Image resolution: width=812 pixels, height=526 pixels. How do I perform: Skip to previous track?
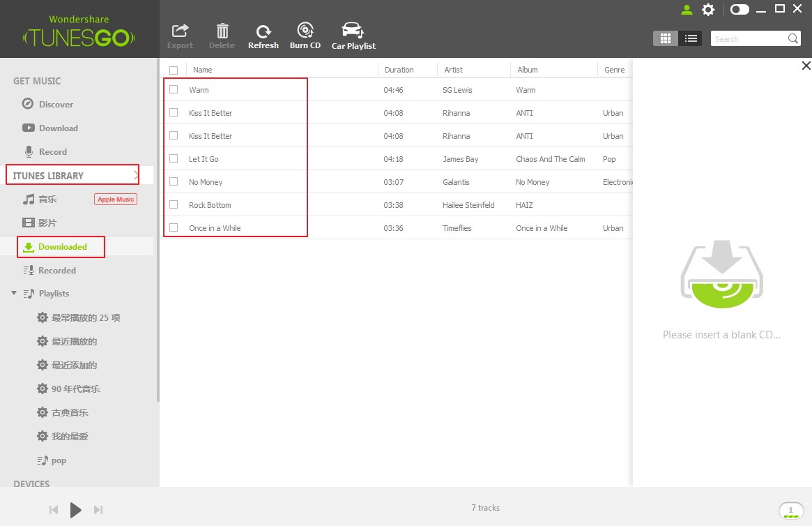54,510
